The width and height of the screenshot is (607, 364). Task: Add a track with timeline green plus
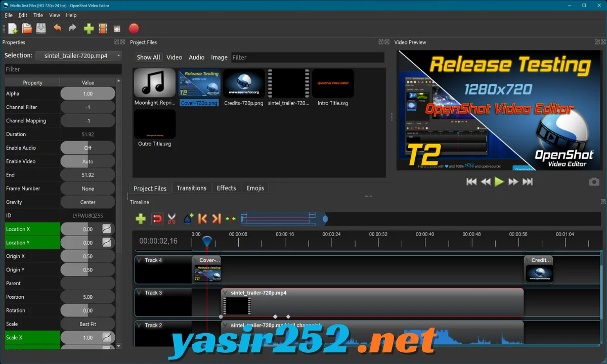coord(141,219)
